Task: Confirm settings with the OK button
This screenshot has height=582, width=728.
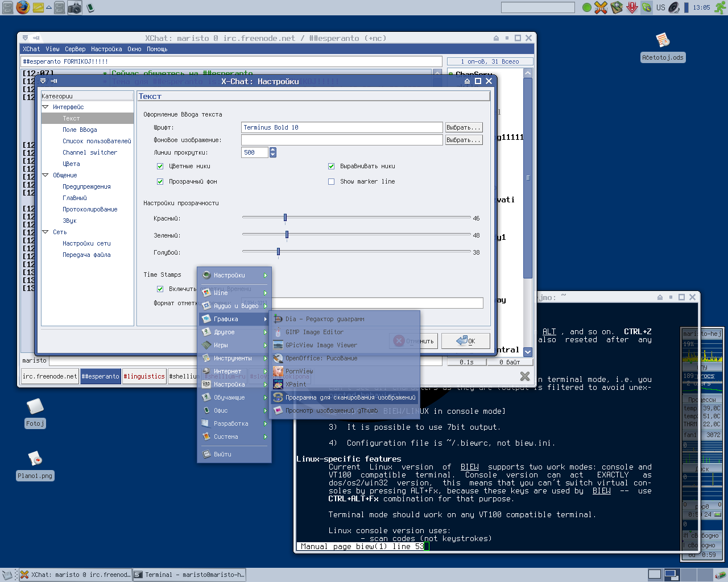Action: 466,341
